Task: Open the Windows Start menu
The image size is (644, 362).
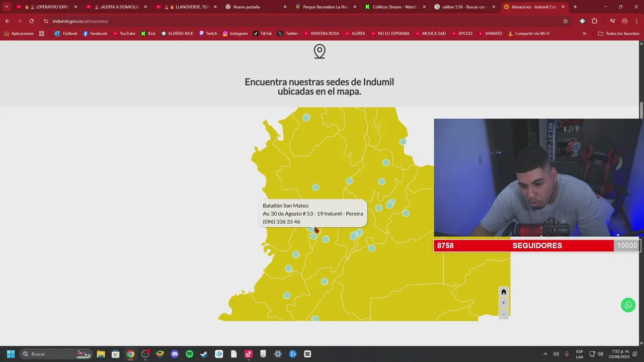Action: [11, 354]
